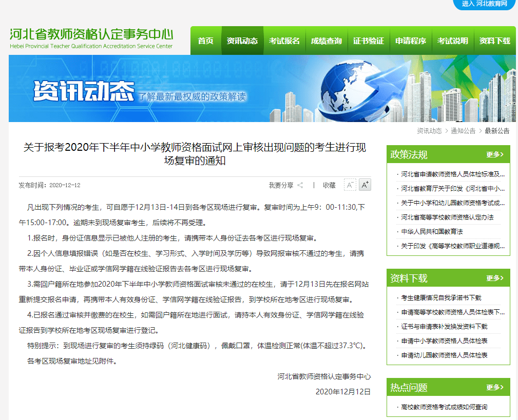
Task: Click the share icon next to 我要分享
Action: [x=300, y=185]
